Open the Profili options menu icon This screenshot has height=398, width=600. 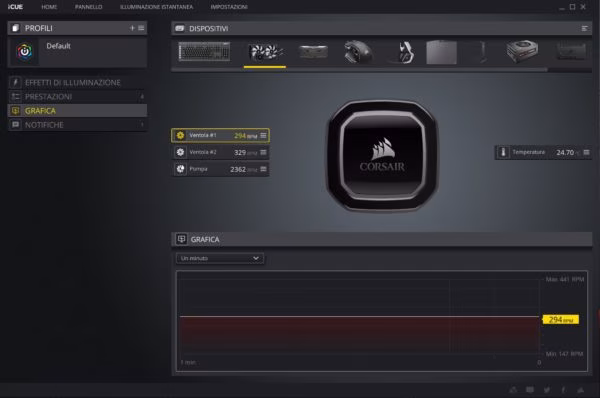coord(141,28)
